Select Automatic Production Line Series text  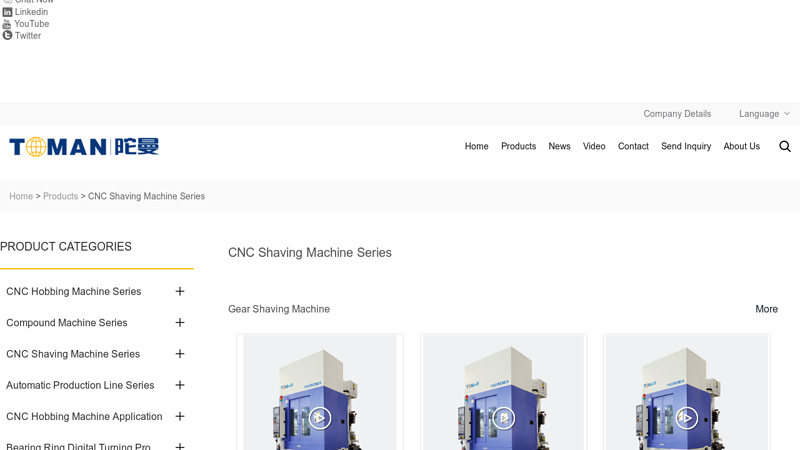[x=80, y=385]
